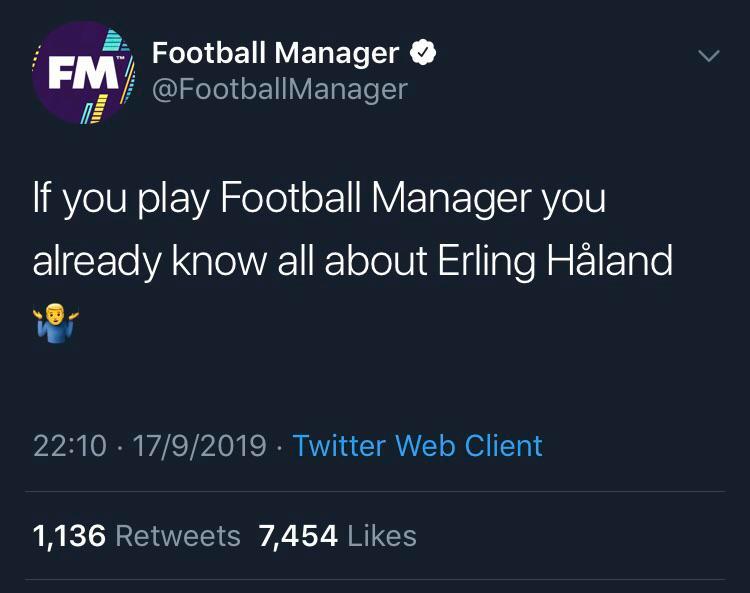Screen dimensions: 750x593
Task: Click the Twitter Web Client source link
Action: [x=418, y=446]
